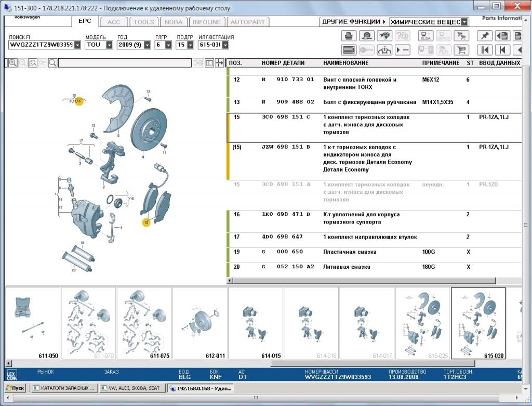The image size is (532, 406).
Task: Switch to the TOOLS tab
Action: 143,22
